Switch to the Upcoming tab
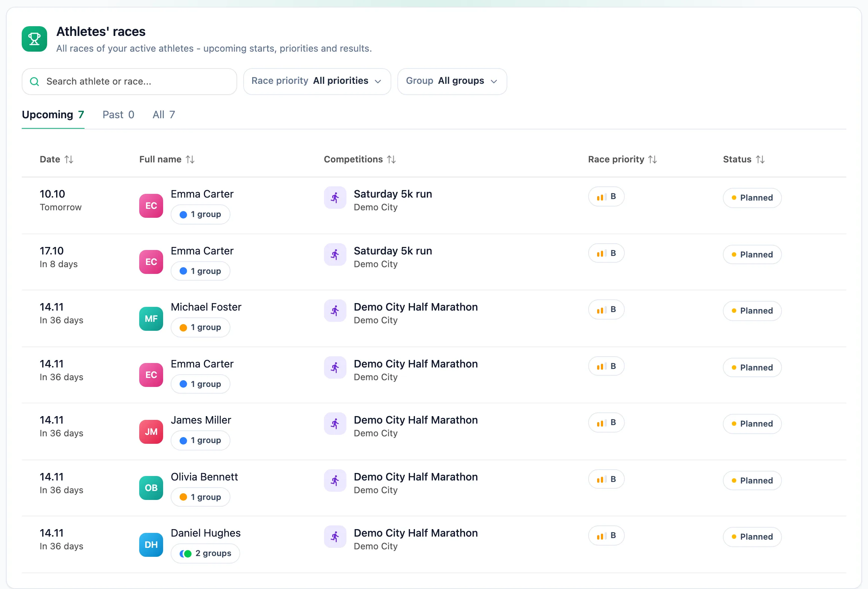The width and height of the screenshot is (868, 589). tap(53, 115)
